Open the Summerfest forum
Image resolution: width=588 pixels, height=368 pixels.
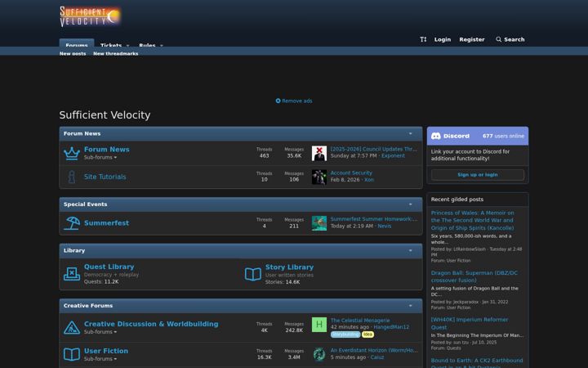[106, 222]
